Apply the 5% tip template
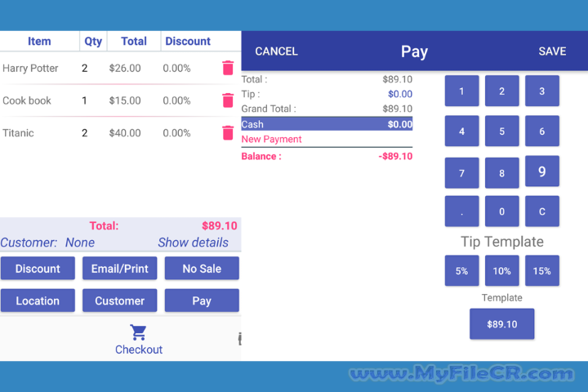The width and height of the screenshot is (588, 392). (x=461, y=271)
